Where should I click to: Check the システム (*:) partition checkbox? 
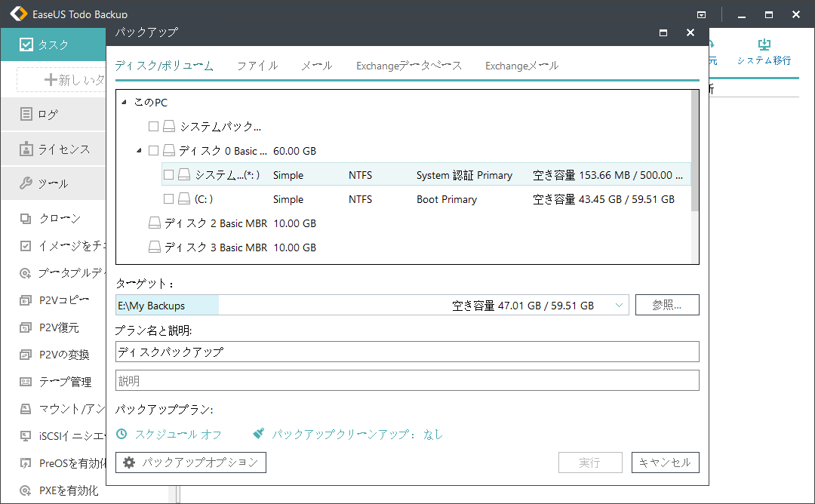coord(168,174)
